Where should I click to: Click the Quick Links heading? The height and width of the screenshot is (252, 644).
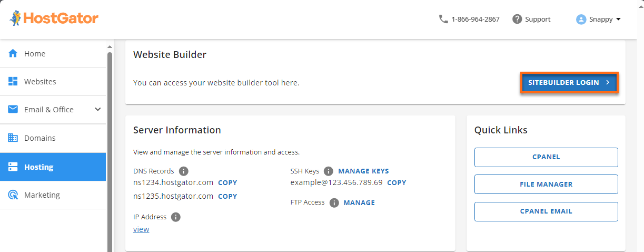coord(501,130)
